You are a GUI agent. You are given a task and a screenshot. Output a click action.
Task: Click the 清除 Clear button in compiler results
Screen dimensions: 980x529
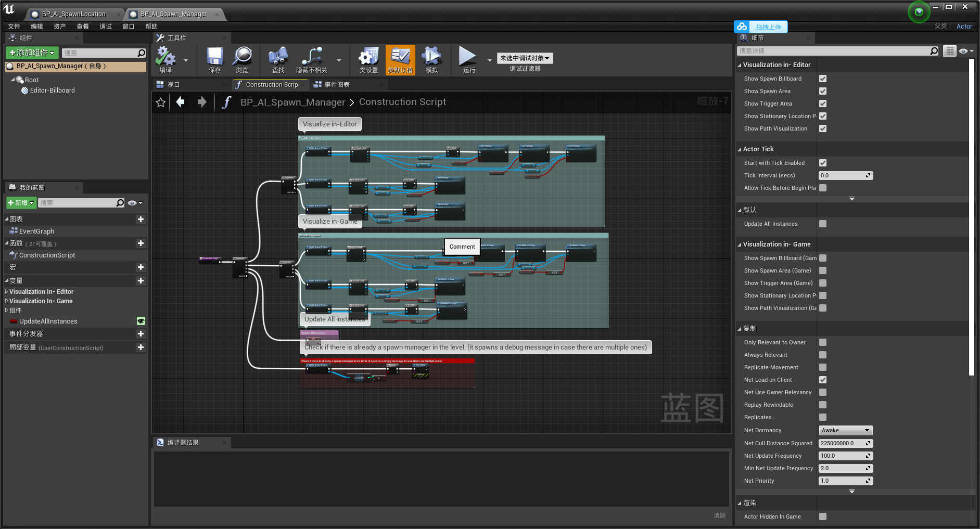tap(720, 515)
